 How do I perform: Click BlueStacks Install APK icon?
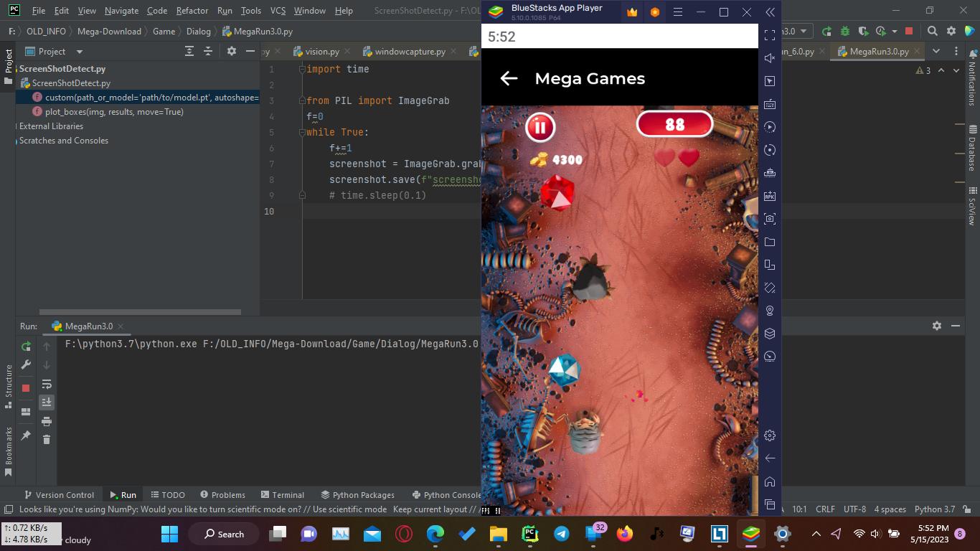[770, 196]
